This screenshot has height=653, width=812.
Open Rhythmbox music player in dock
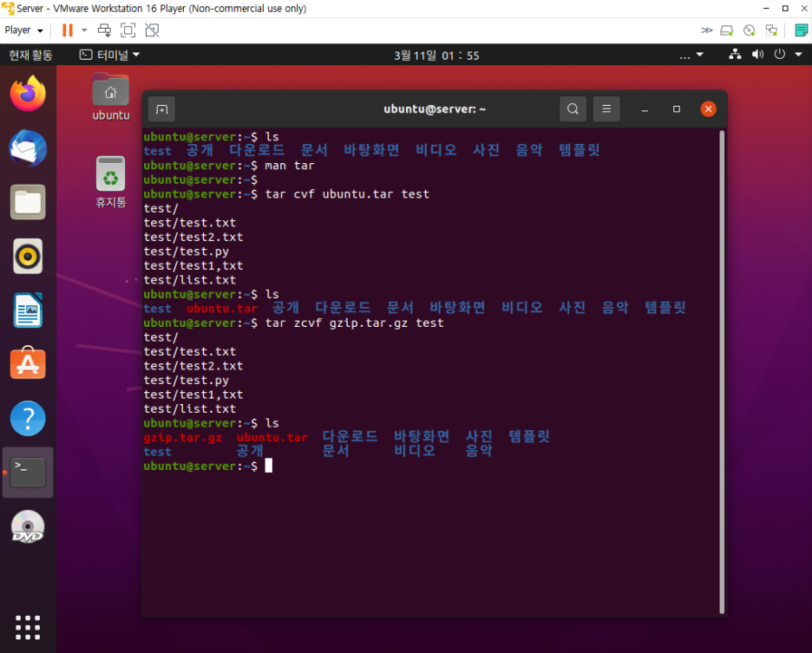28,257
